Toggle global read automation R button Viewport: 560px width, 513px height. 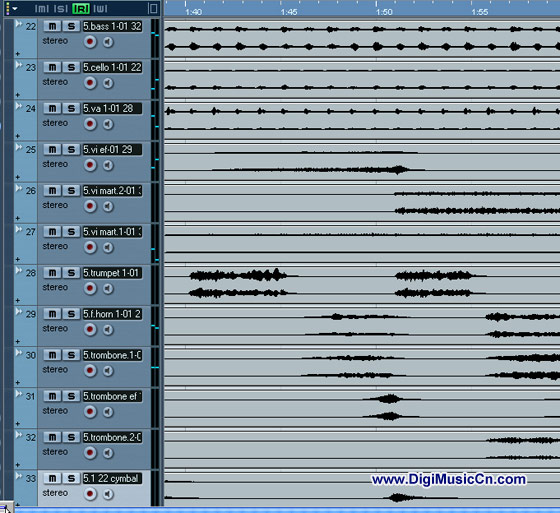click(x=81, y=9)
